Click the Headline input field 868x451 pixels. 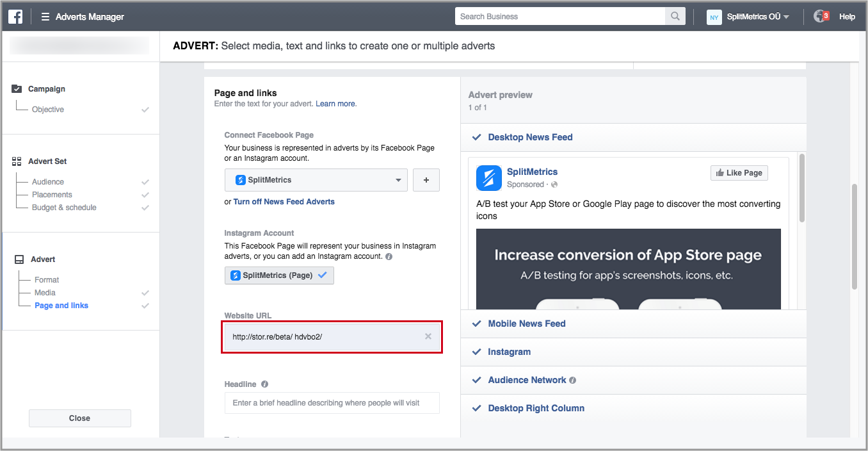coord(332,403)
